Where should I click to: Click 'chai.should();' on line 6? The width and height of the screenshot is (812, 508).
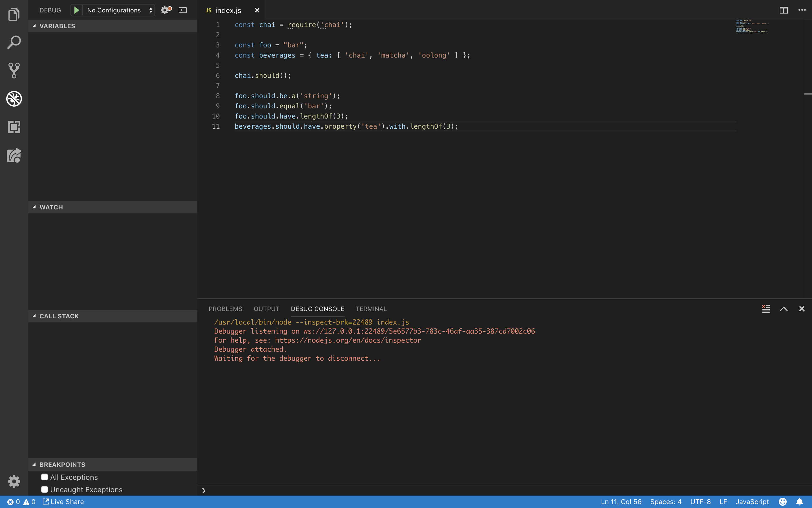tap(263, 76)
